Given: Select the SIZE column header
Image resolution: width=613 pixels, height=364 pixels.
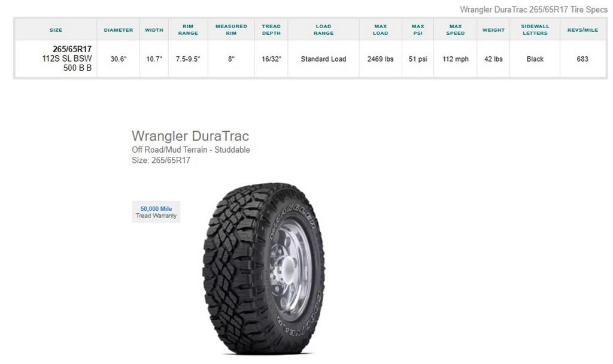Looking at the screenshot, I should 56,30.
